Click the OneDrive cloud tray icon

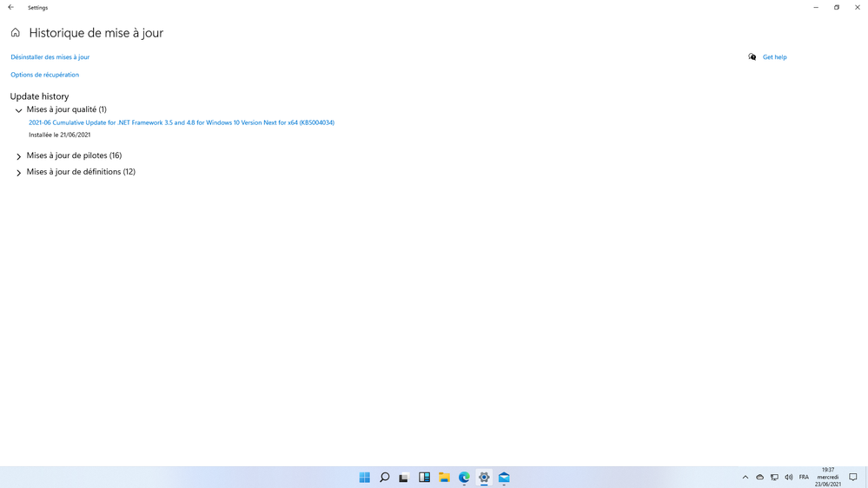(x=760, y=478)
